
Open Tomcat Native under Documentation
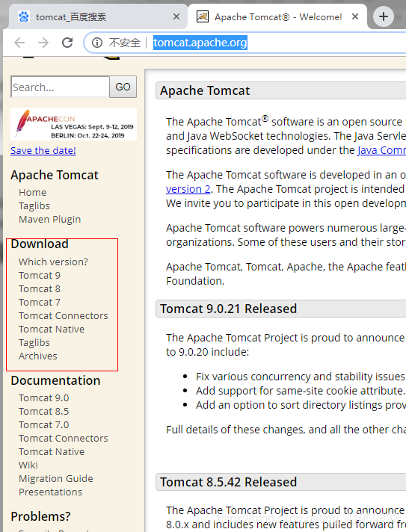click(52, 452)
